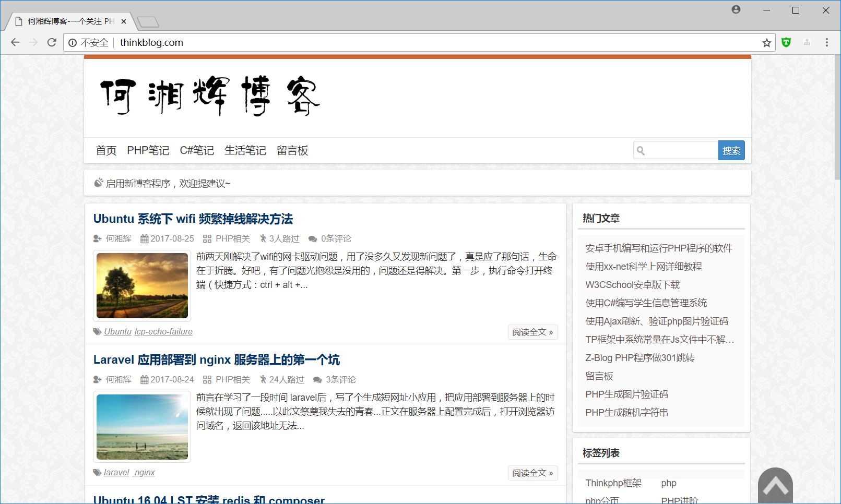Select the Thinkphp框架 tag
The image size is (841, 504).
pos(613,483)
